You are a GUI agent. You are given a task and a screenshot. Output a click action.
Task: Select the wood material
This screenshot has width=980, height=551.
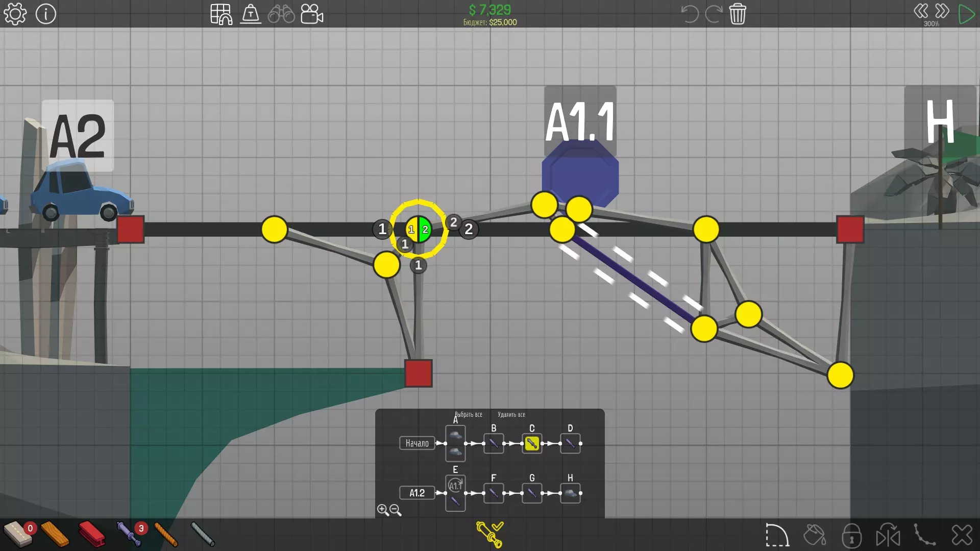(x=55, y=534)
